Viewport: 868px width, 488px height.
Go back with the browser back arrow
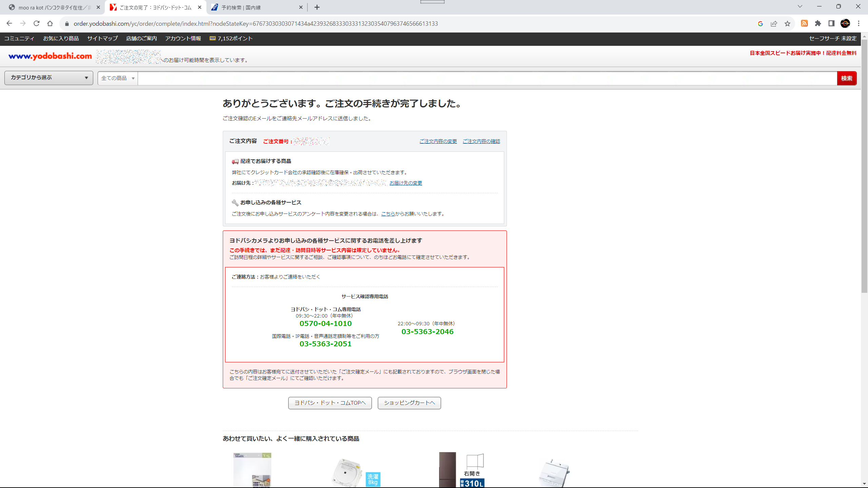click(x=9, y=23)
